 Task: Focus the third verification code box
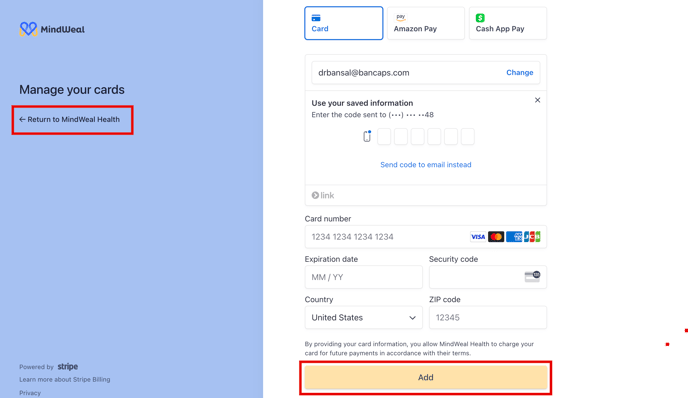417,136
